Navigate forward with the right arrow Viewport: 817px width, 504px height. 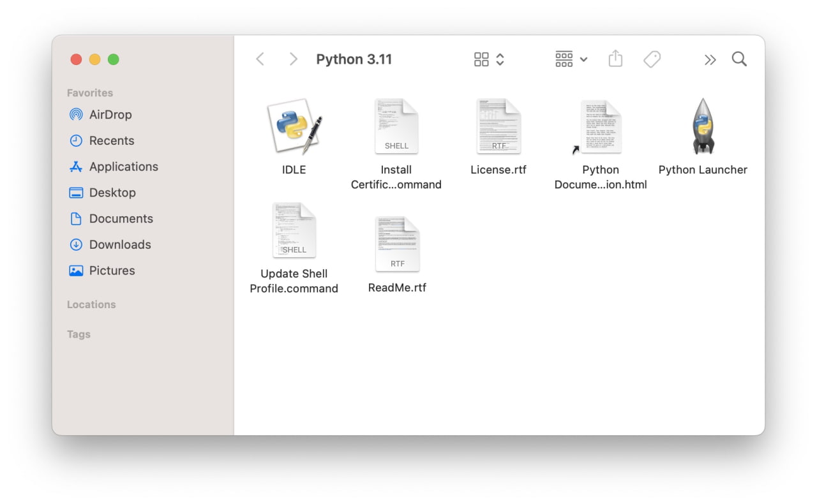coord(292,59)
